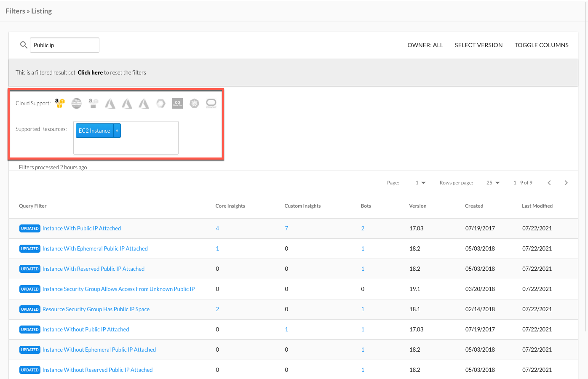Viewport: 588px width, 379px height.
Task: Click here to reset the filters
Action: (90, 72)
